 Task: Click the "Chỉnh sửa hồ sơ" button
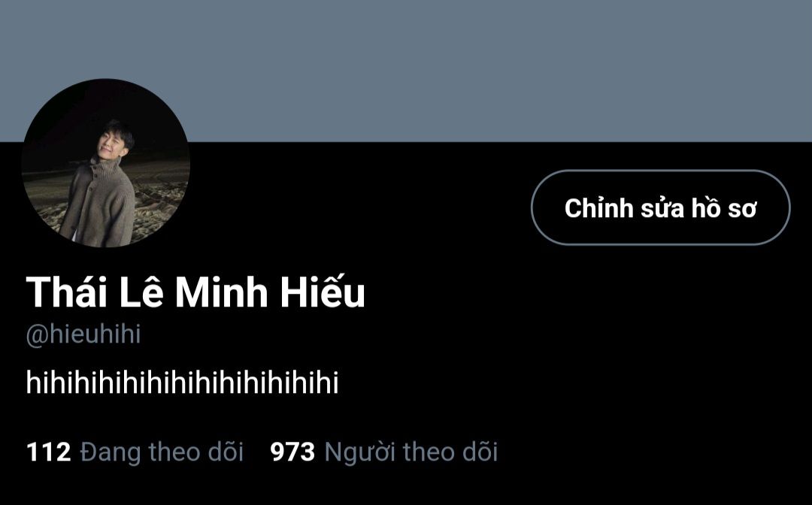click(660, 207)
